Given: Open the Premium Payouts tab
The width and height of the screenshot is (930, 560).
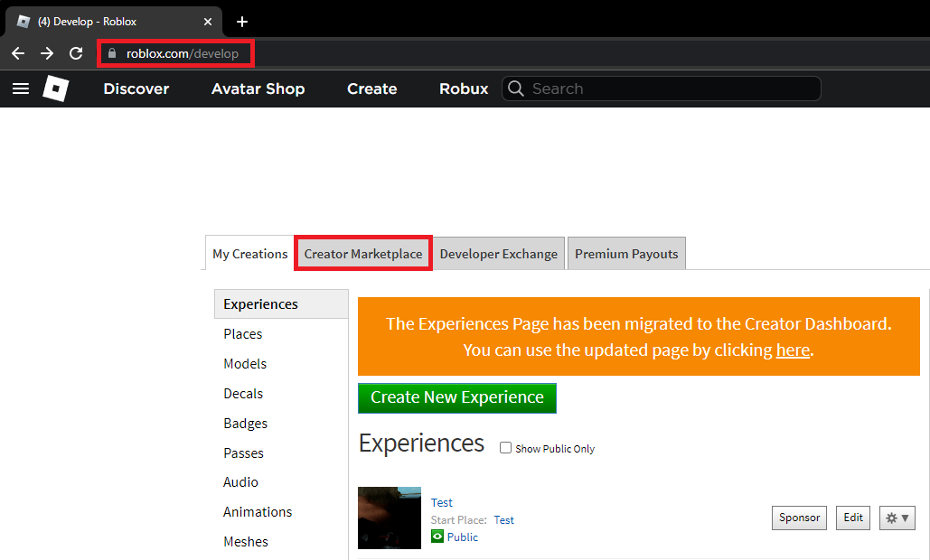Looking at the screenshot, I should (x=626, y=254).
